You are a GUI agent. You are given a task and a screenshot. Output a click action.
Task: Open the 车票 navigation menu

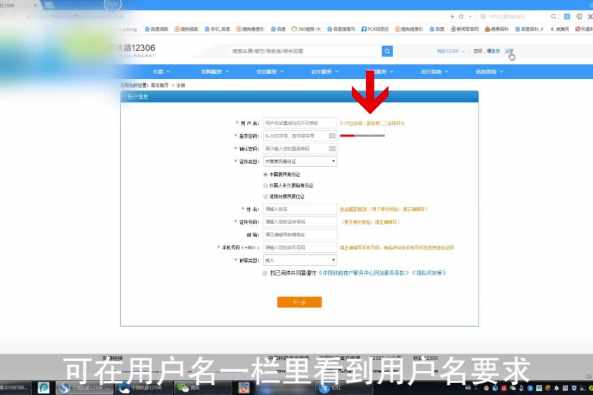(x=161, y=72)
